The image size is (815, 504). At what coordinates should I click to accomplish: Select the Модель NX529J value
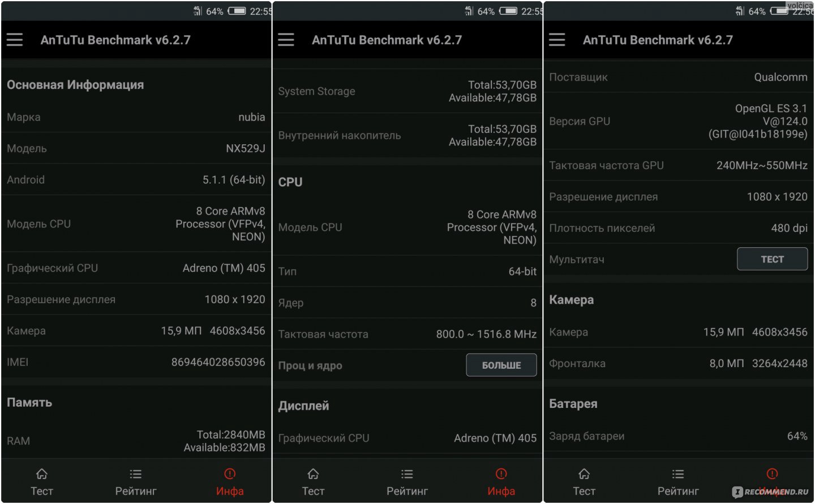246,148
